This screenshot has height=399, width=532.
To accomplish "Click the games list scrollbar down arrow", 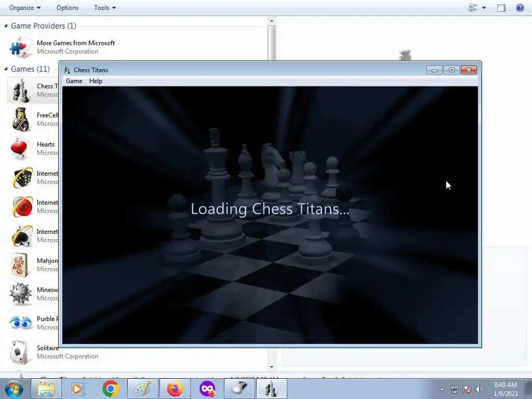I will pos(271,367).
